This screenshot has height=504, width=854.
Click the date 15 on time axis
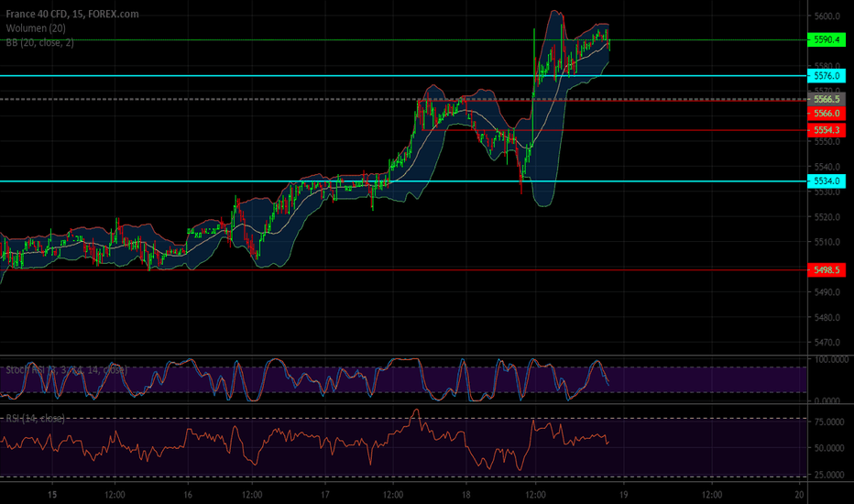point(51,495)
